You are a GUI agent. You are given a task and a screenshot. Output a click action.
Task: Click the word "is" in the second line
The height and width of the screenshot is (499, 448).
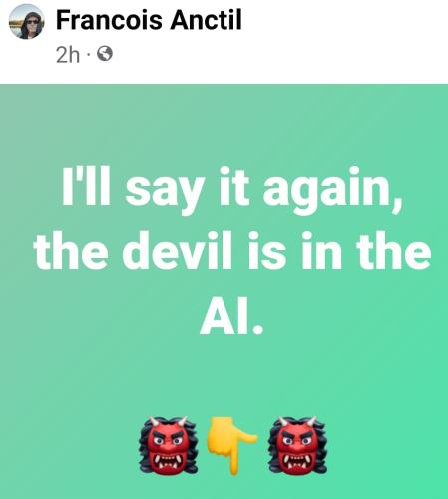coord(267,251)
